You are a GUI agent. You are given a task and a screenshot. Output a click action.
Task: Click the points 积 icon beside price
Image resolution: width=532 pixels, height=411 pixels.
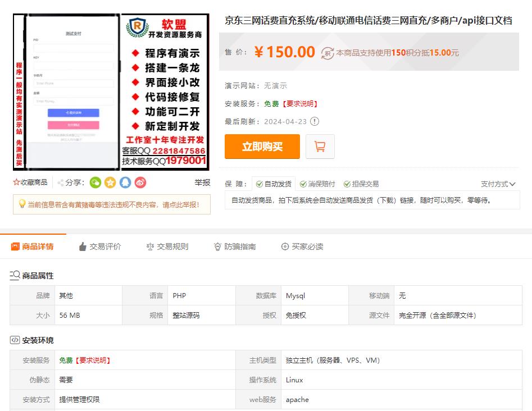click(x=328, y=53)
